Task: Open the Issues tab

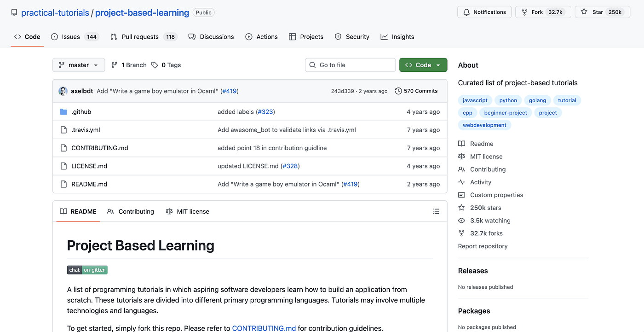Action: [x=71, y=37]
